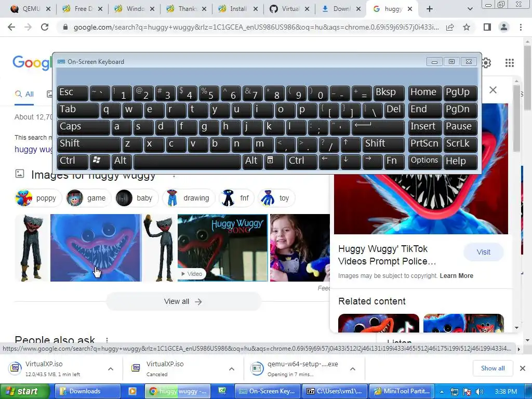Viewport: 532px width, 399px height.
Task: Click the left arrow key on the On-Screen Keyboard
Action: pyautogui.click(x=329, y=161)
